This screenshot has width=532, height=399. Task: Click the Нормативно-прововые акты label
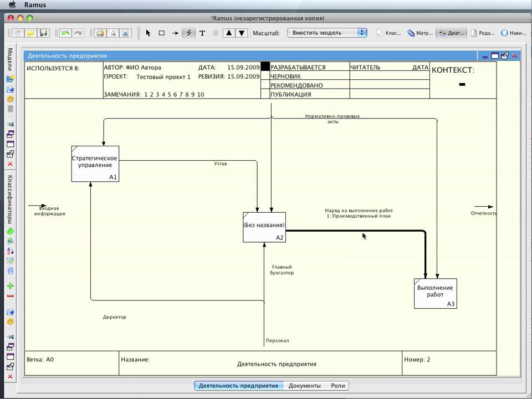[x=332, y=119]
